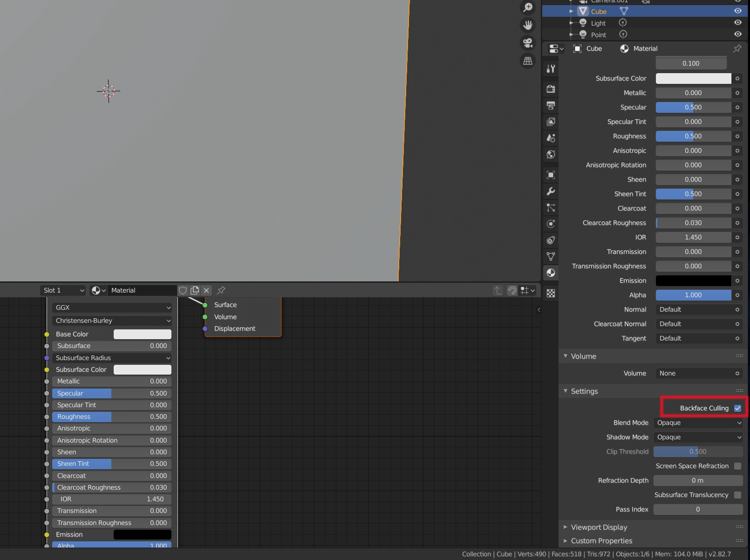
Task: Open the World properties tab
Action: [551, 154]
